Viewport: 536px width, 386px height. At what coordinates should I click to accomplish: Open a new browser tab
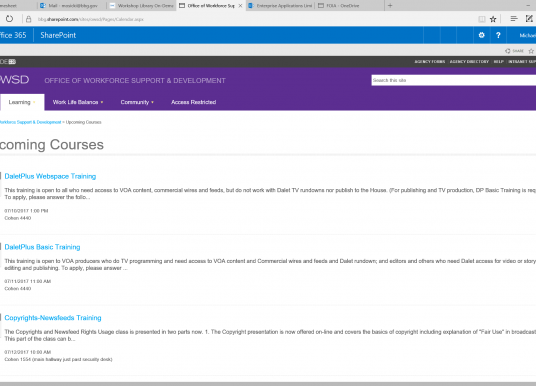390,5
